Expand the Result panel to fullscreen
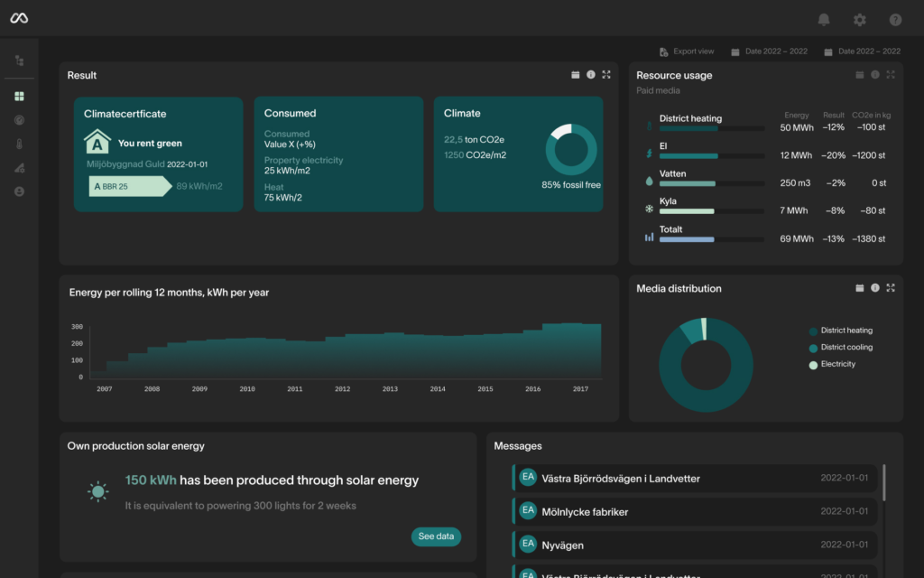The height and width of the screenshot is (578, 924). click(x=606, y=75)
